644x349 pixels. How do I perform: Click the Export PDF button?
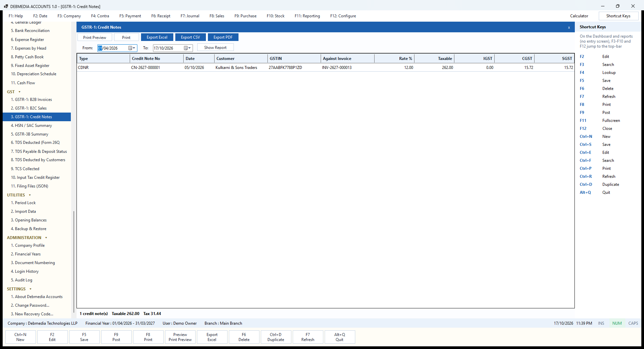click(223, 37)
